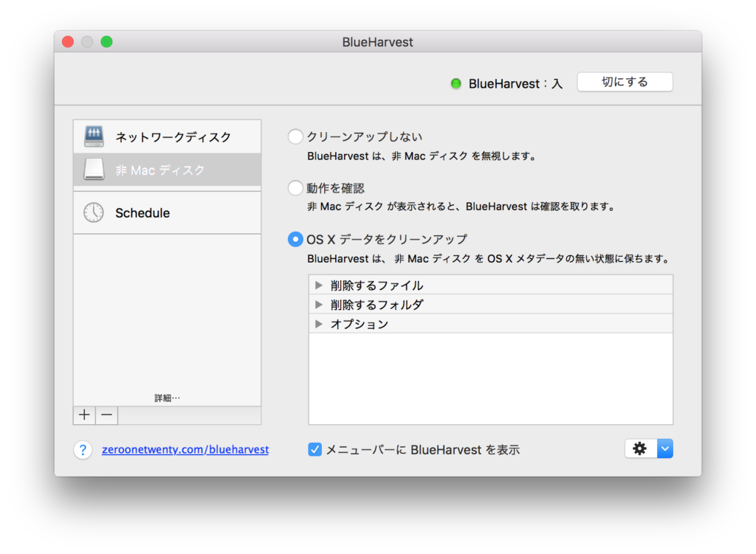Select 非 Mac ディスク in the sidebar
756x554 pixels.
(x=168, y=170)
